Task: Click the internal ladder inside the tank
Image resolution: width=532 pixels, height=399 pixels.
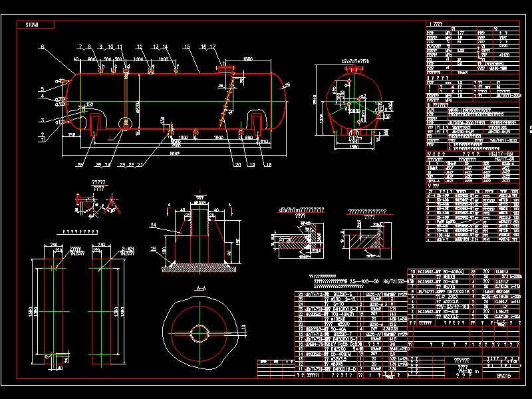Action: (x=226, y=100)
